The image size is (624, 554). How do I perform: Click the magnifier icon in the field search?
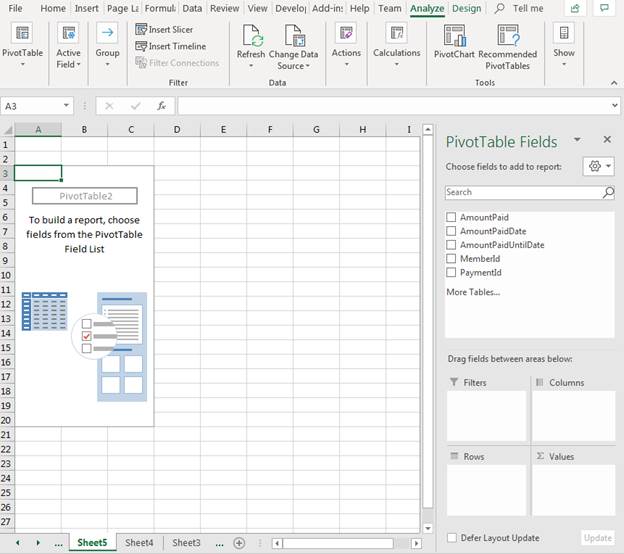pos(608,192)
